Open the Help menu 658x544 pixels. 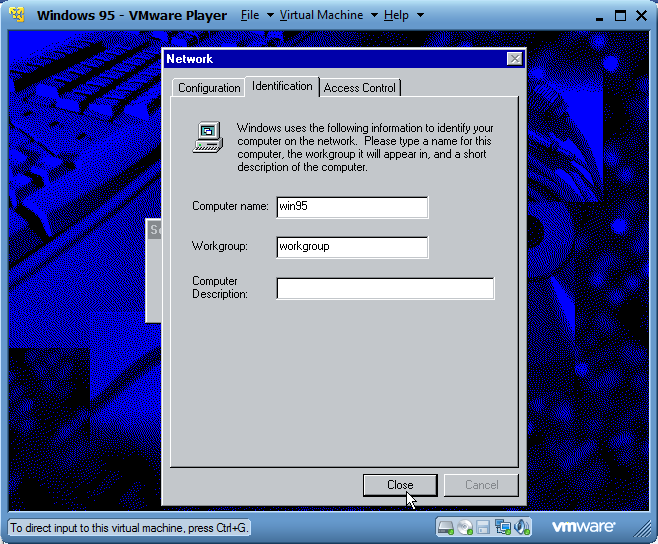(x=396, y=16)
